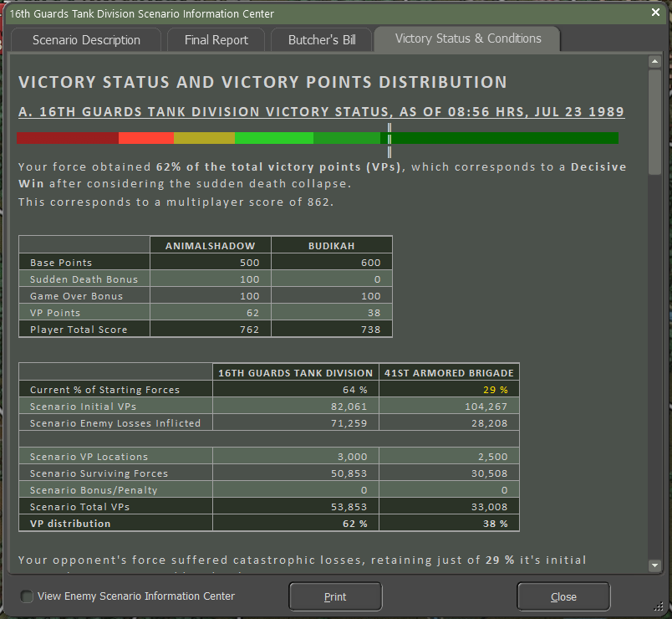Open the Scenario Description tab
Viewport: 672px width, 619px height.
click(x=86, y=40)
